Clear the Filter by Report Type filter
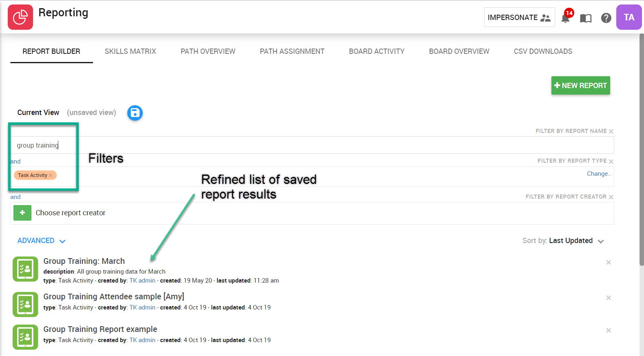 (x=611, y=161)
